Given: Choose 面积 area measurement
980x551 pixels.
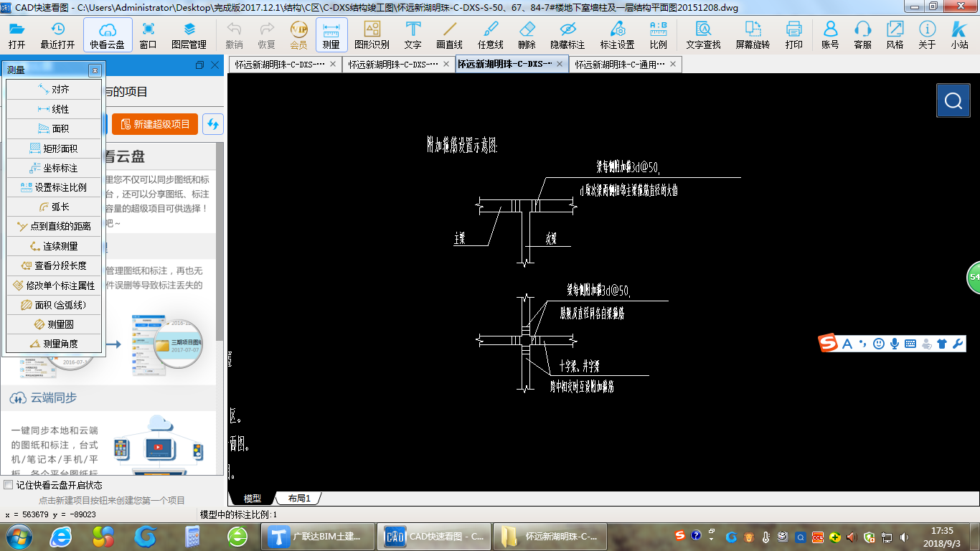Looking at the screenshot, I should pyautogui.click(x=54, y=128).
